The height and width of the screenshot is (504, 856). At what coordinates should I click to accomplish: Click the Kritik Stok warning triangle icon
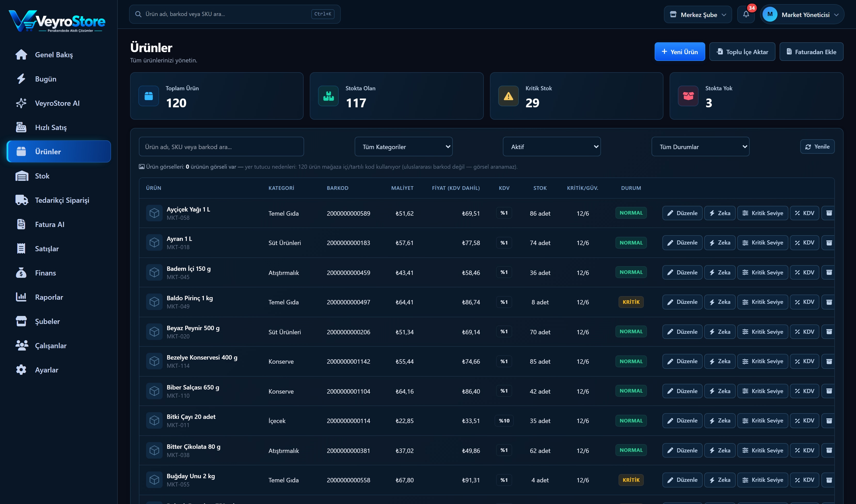pos(508,96)
